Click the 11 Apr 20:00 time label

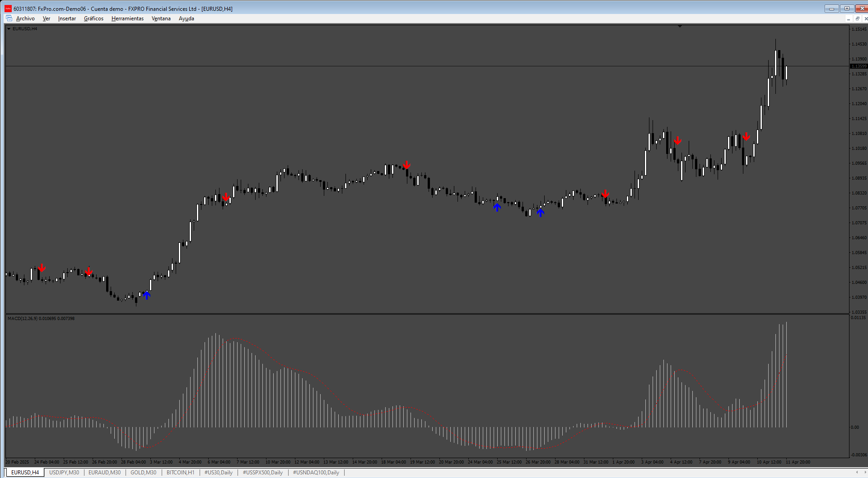798,462
